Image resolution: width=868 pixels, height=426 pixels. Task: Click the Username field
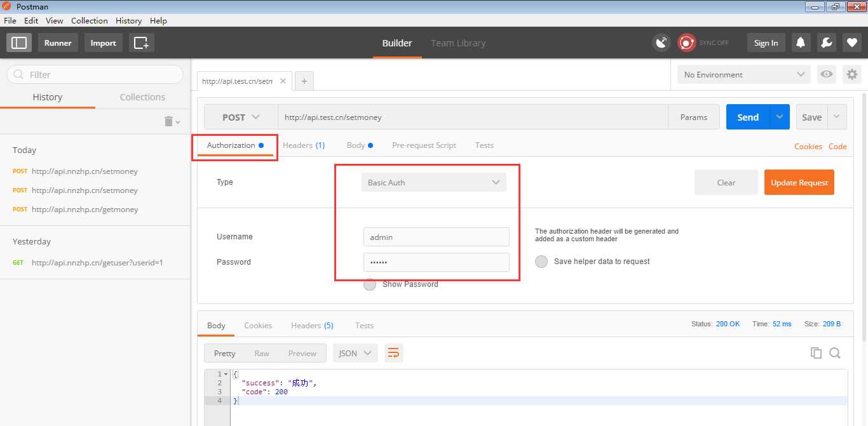[437, 237]
